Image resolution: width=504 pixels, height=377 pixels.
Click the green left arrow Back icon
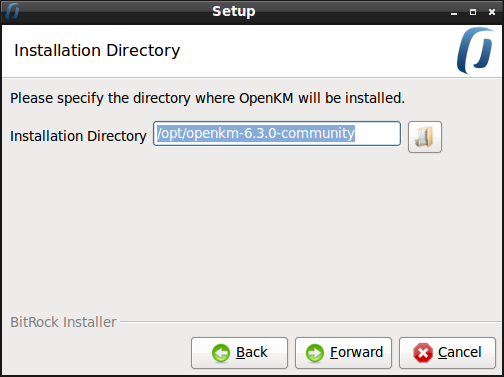(221, 353)
